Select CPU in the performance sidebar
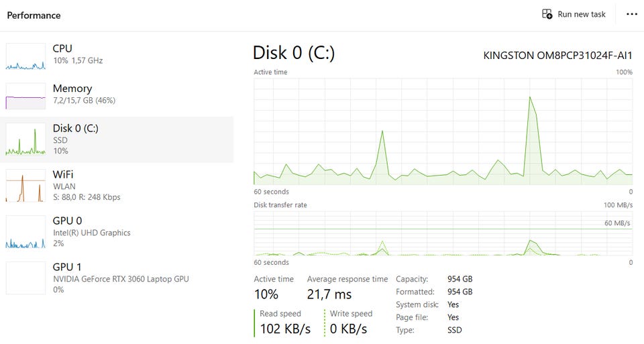 click(x=62, y=49)
